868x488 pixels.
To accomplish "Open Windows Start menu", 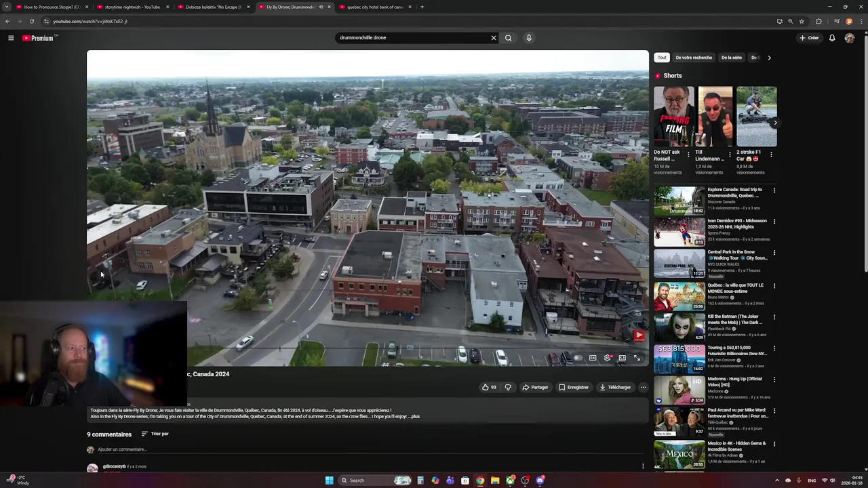I will coord(329,481).
